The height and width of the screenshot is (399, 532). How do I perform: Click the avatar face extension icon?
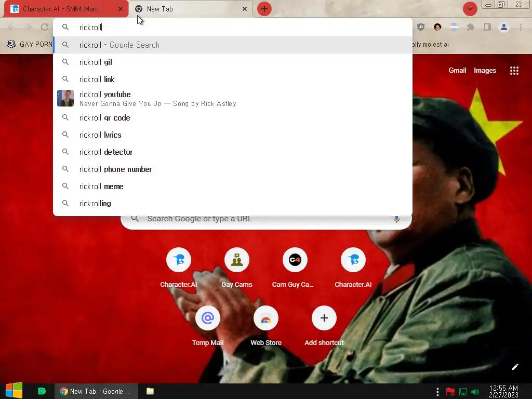[x=437, y=27]
